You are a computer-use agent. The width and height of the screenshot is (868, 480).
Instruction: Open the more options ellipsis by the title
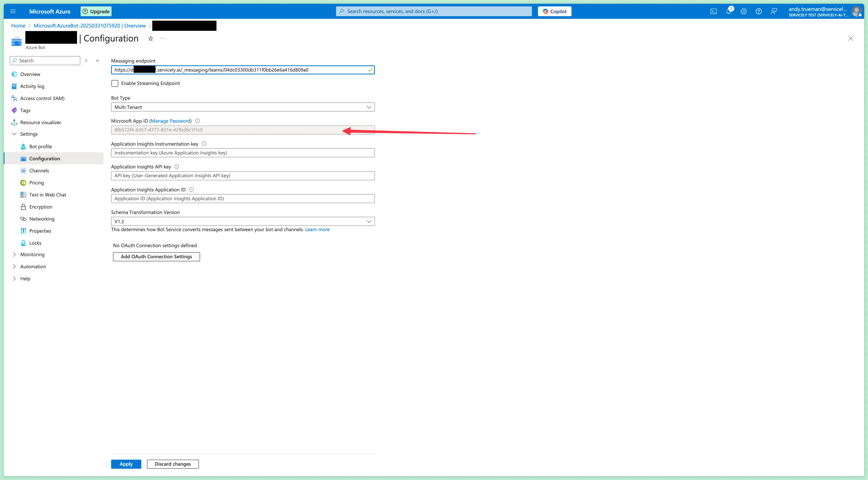pyautogui.click(x=163, y=38)
